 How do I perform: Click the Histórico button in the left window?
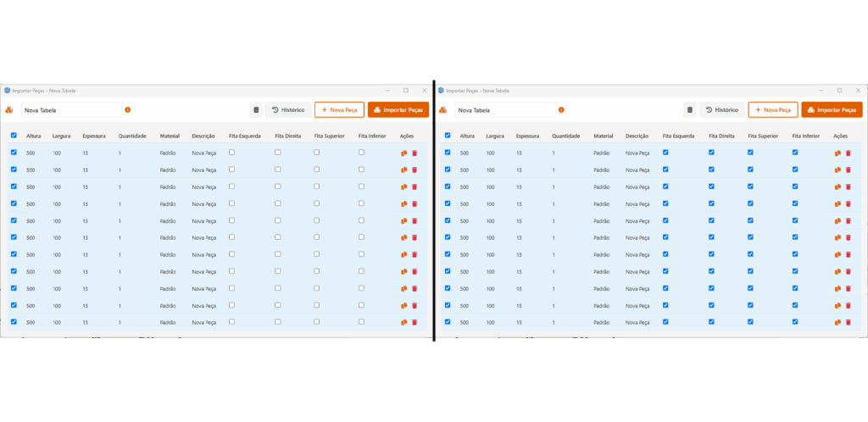(x=287, y=109)
